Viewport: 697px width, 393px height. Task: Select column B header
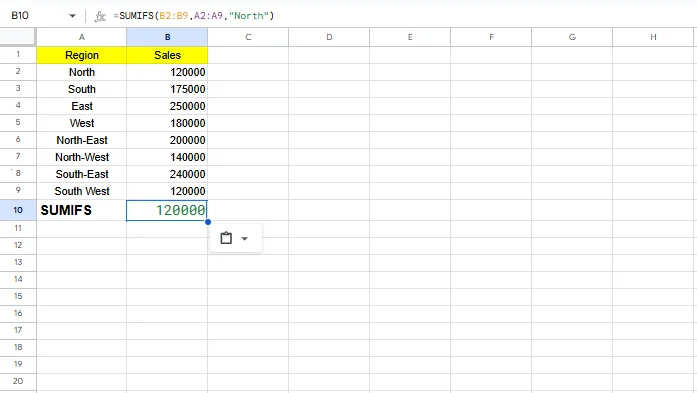tap(167, 37)
